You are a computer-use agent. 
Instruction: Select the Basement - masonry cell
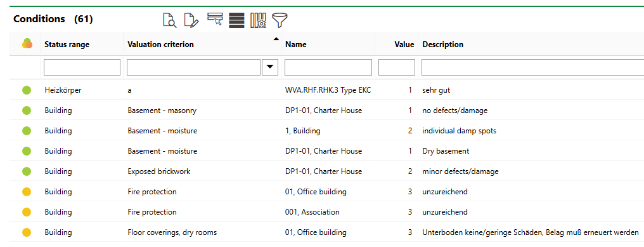point(162,110)
